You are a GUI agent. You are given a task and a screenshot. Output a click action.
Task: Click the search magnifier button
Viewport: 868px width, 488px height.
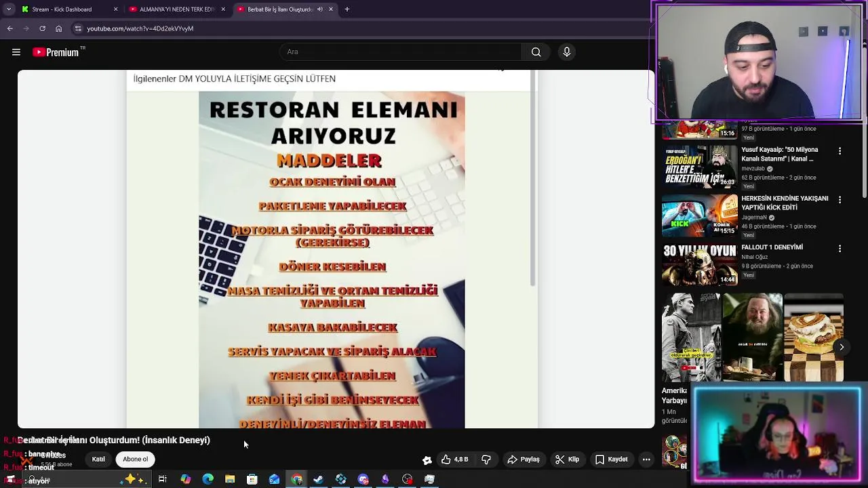coord(536,52)
